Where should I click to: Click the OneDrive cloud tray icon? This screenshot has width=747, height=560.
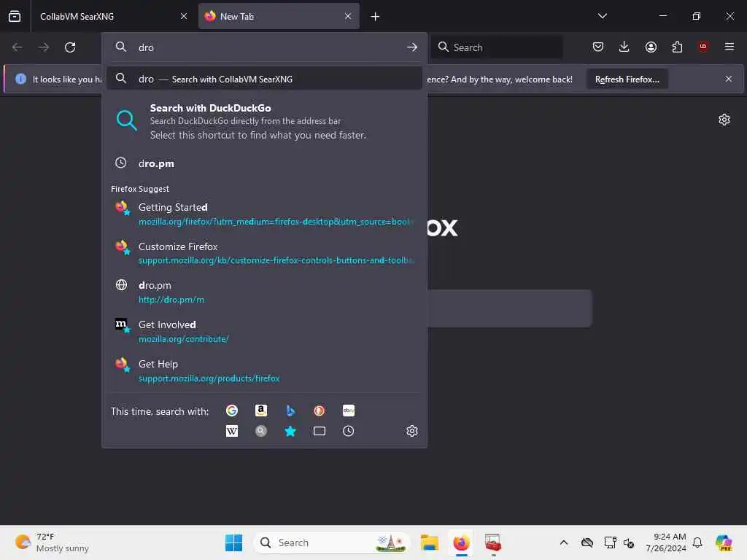pos(587,542)
